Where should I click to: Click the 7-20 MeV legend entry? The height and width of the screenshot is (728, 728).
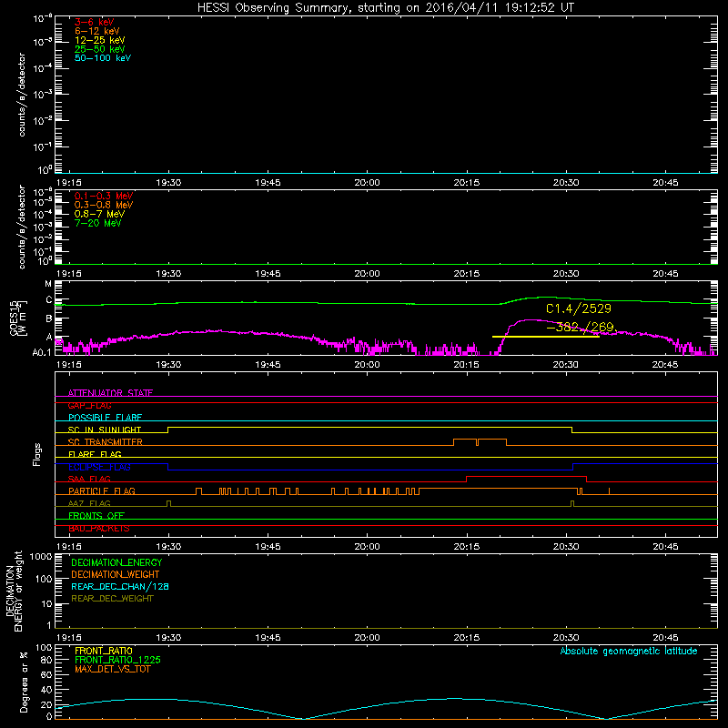coord(97,223)
